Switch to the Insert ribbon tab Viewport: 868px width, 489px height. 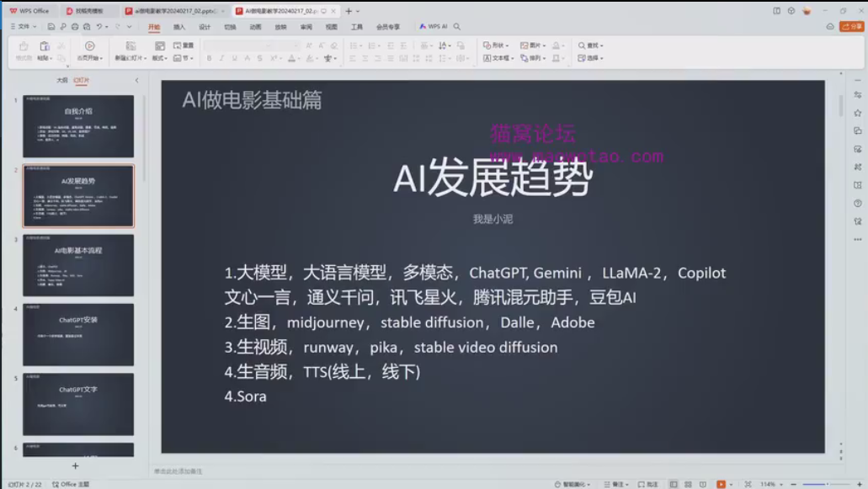click(179, 27)
